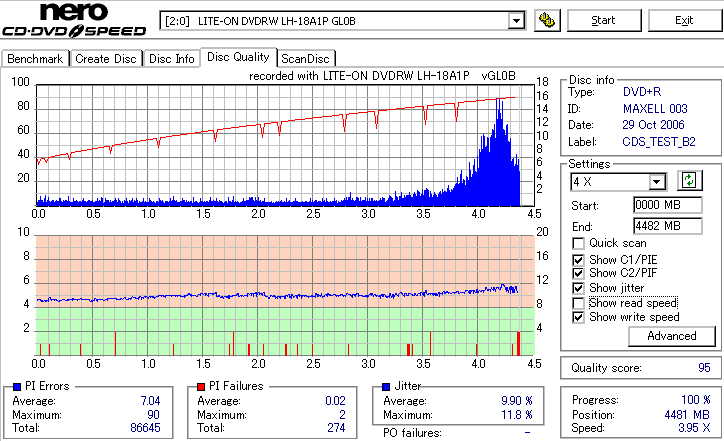Open the drive selection dropdown arrow
Viewport: 724px width, 441px height.
[x=516, y=21]
